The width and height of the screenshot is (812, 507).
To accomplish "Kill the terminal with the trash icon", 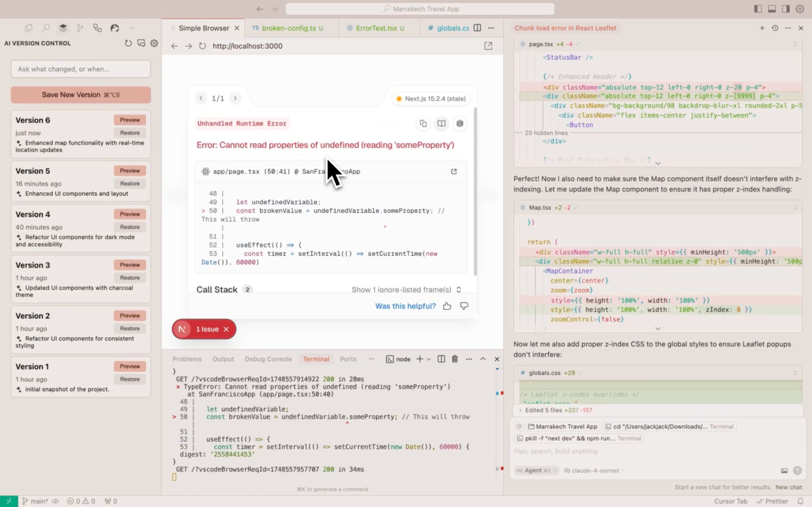I will 455,359.
